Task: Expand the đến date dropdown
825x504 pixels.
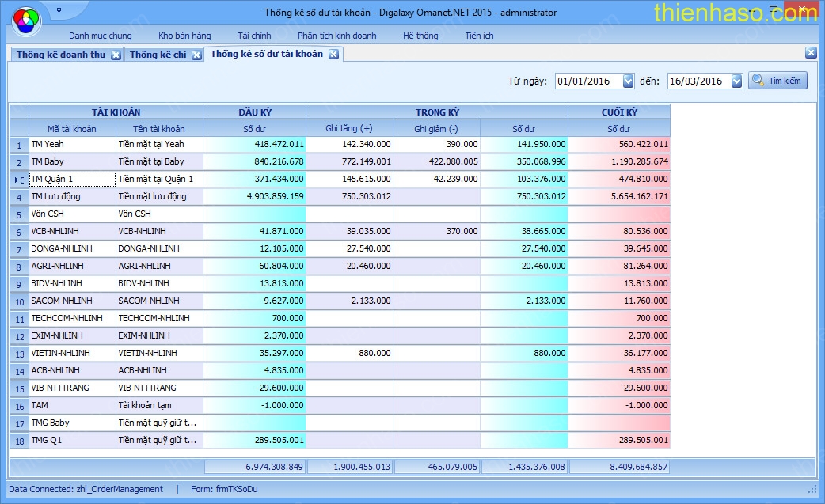Action: (737, 81)
